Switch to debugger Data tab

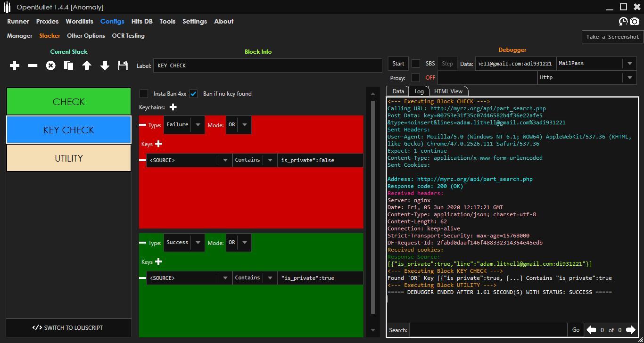[398, 91]
